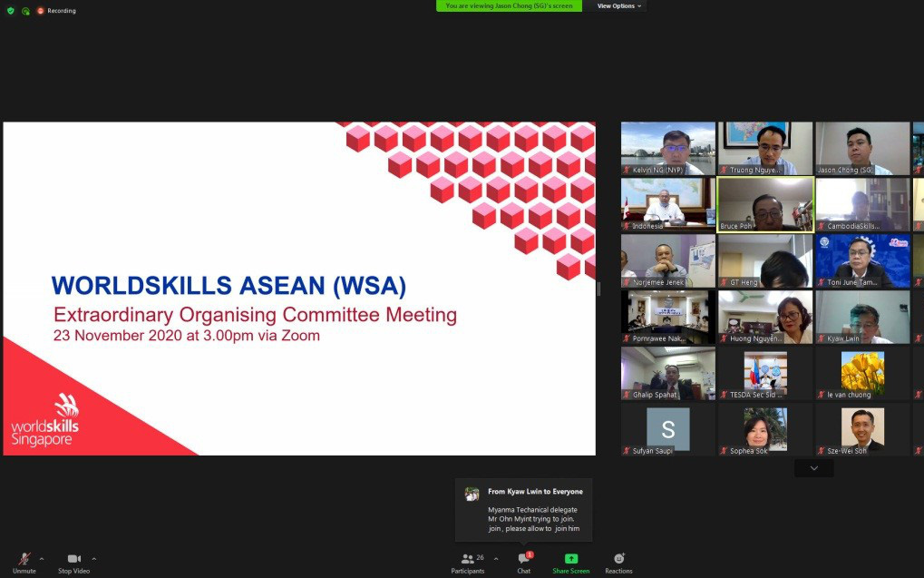The height and width of the screenshot is (578, 924).
Task: Open audio options arrow beside Unmute
Action: 41,559
